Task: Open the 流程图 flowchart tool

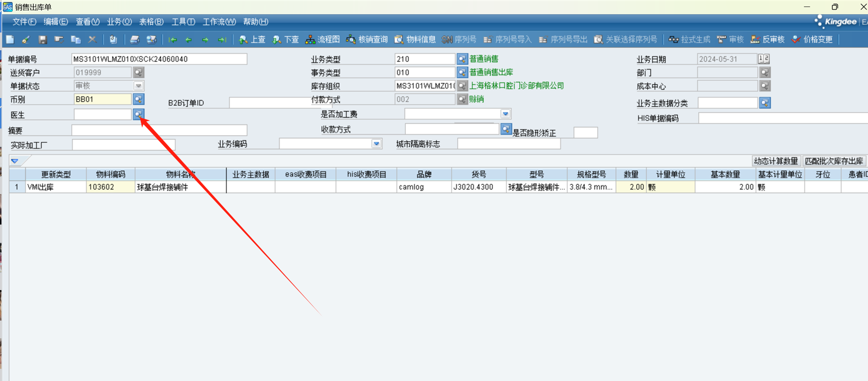Action: tap(322, 40)
